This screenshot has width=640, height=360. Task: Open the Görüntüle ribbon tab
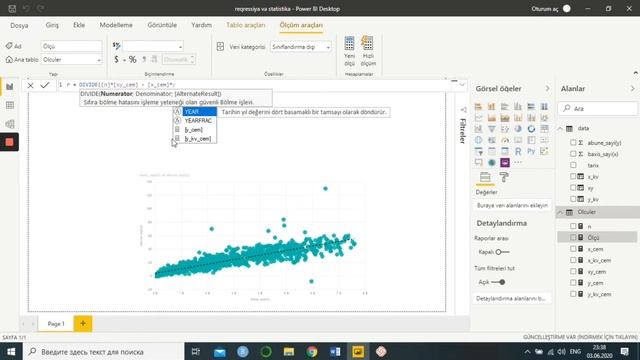coord(162,25)
